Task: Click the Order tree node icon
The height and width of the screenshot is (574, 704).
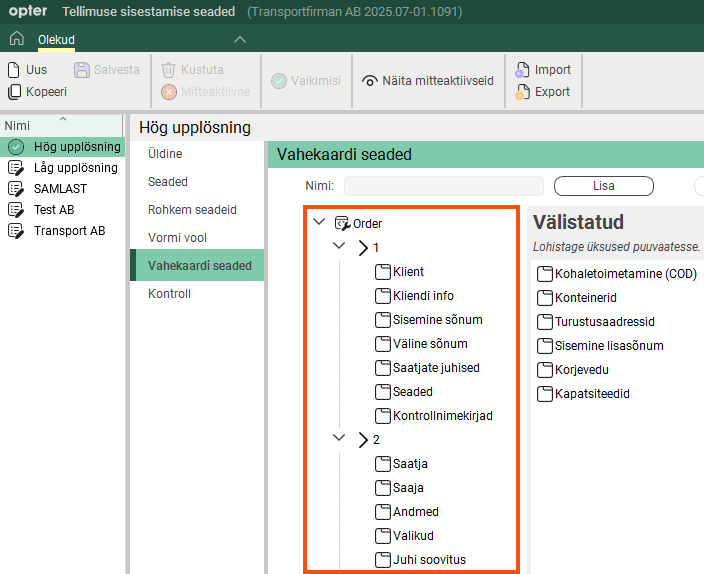Action: [342, 224]
